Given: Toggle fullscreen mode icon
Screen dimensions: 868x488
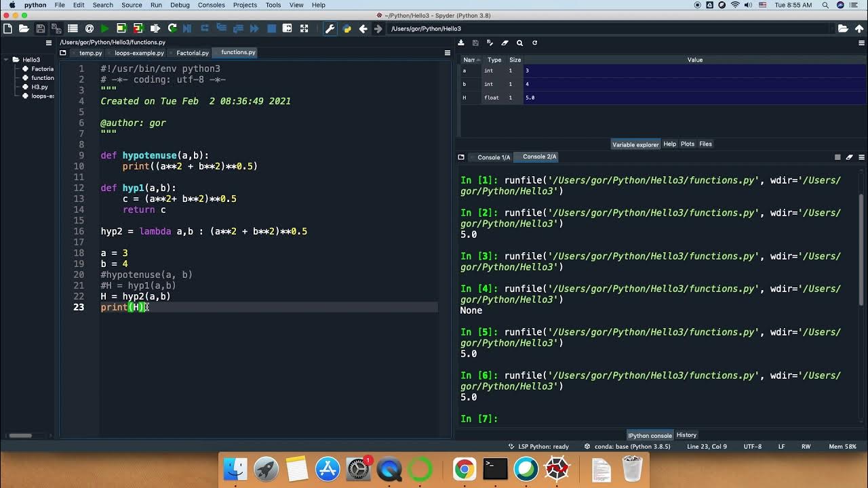Looking at the screenshot, I should (304, 28).
